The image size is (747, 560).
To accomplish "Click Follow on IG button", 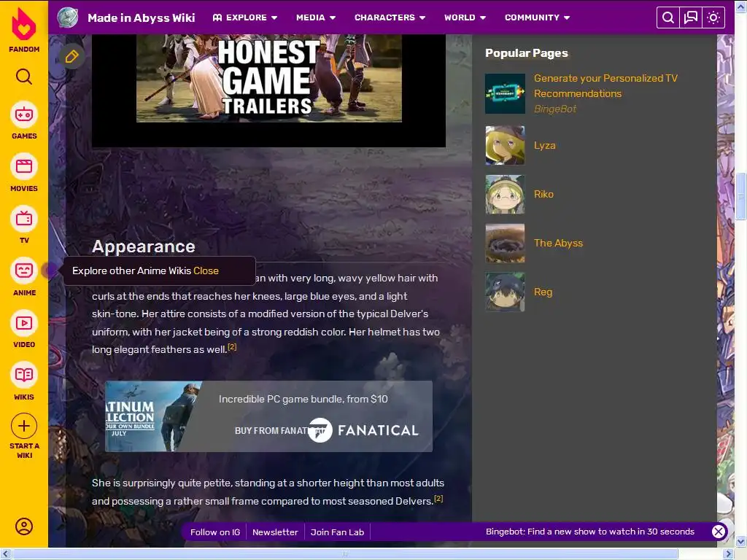I will [x=215, y=532].
